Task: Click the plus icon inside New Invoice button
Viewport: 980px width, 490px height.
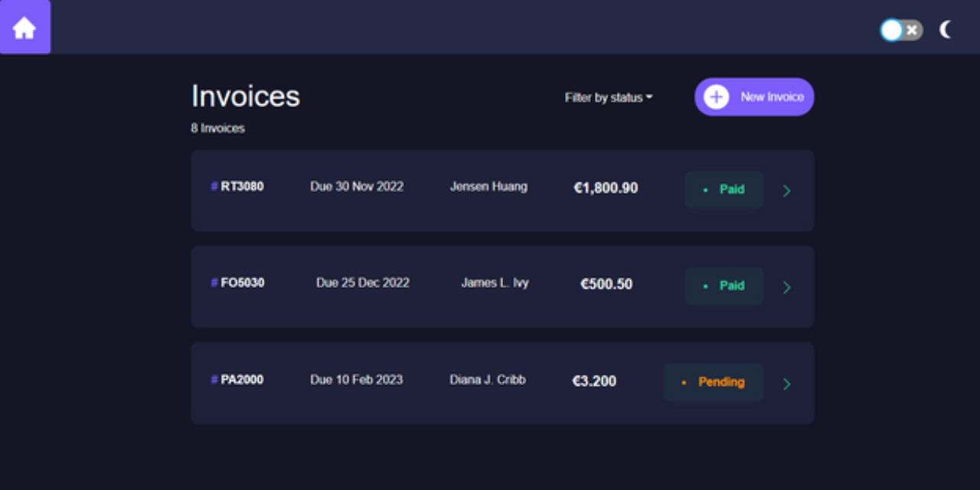Action: coord(715,96)
